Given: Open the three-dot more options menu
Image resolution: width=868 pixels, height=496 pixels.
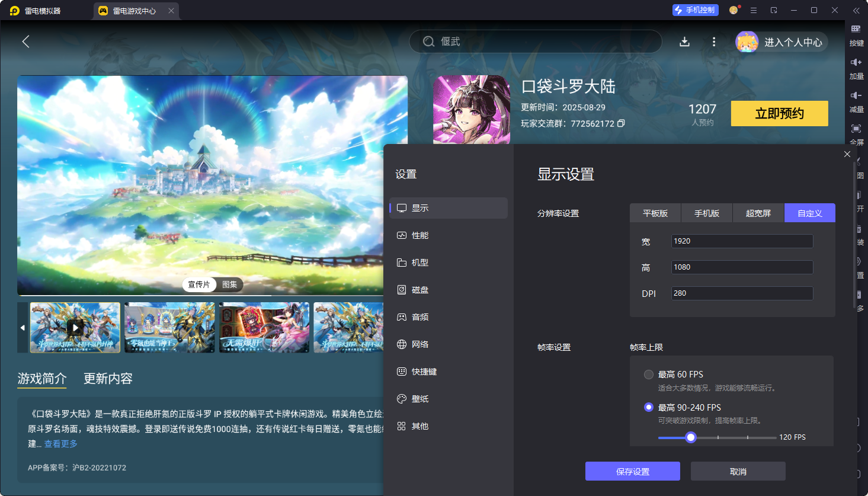Looking at the screenshot, I should coord(714,41).
